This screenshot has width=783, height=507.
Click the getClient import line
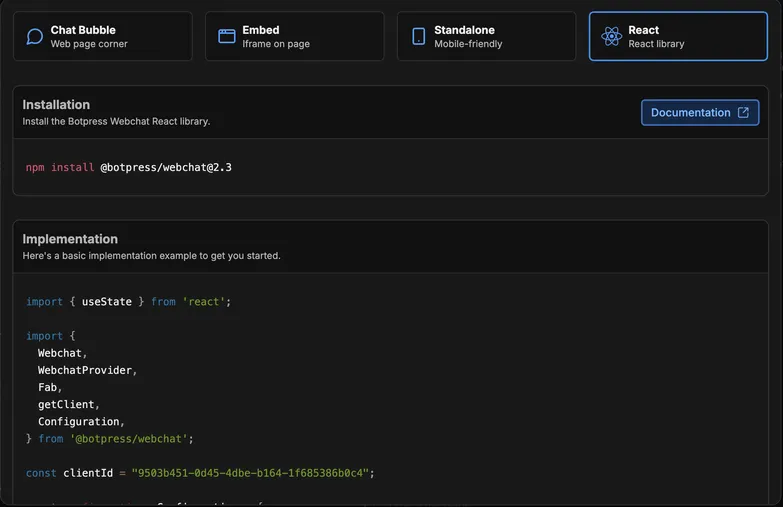pos(68,405)
